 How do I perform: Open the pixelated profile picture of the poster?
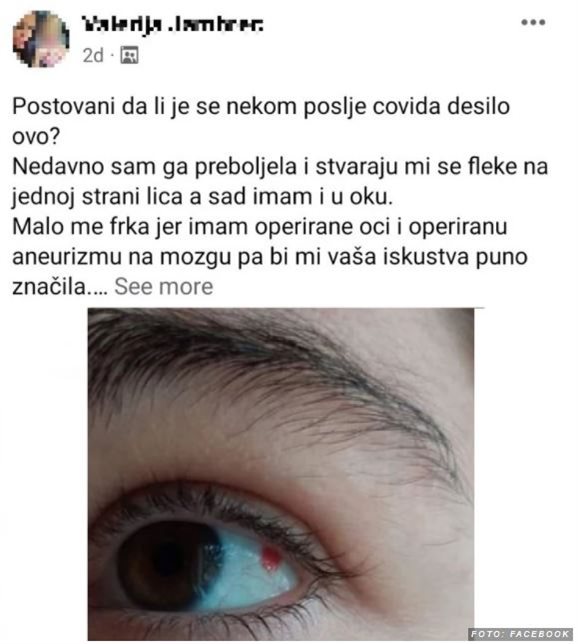(41, 39)
